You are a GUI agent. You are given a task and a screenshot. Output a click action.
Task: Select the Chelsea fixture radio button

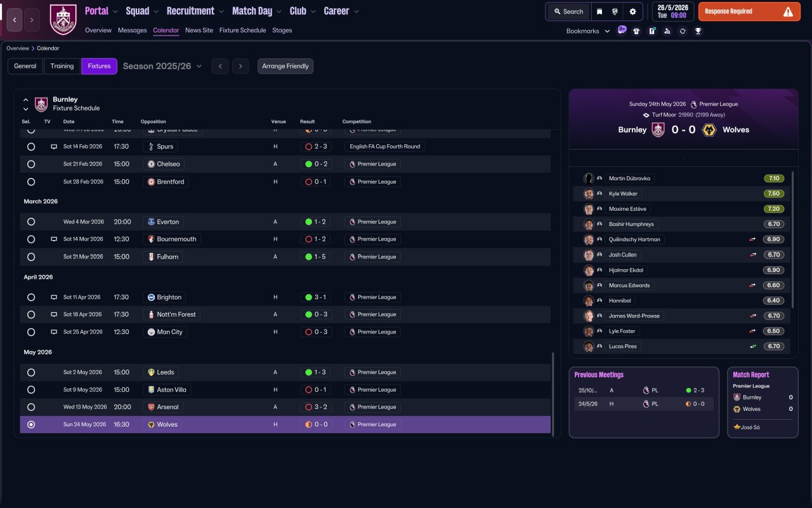click(x=31, y=164)
